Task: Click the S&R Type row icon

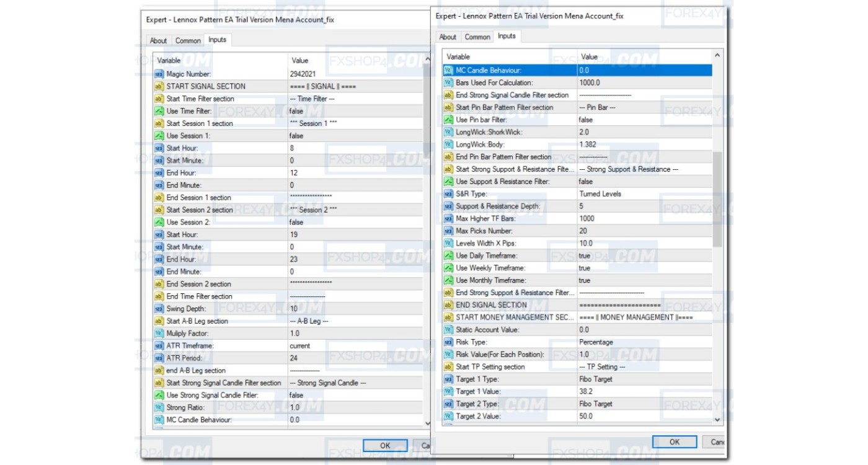Action: click(x=448, y=193)
